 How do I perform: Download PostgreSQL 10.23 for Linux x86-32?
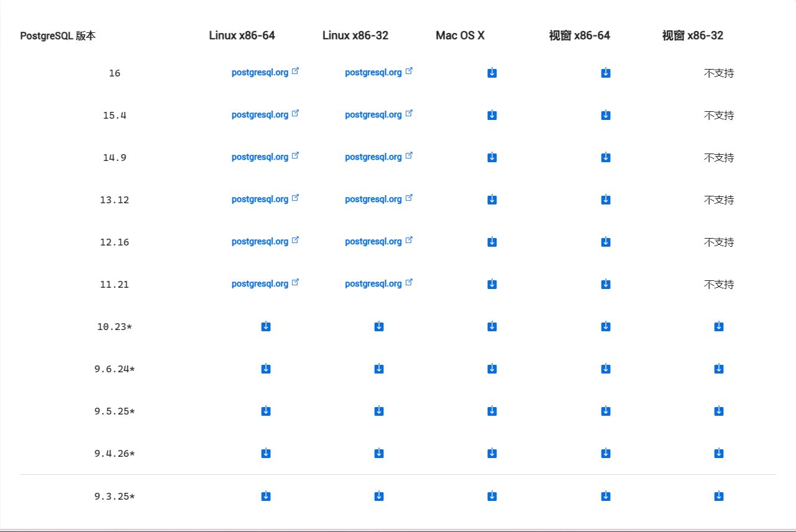click(379, 326)
